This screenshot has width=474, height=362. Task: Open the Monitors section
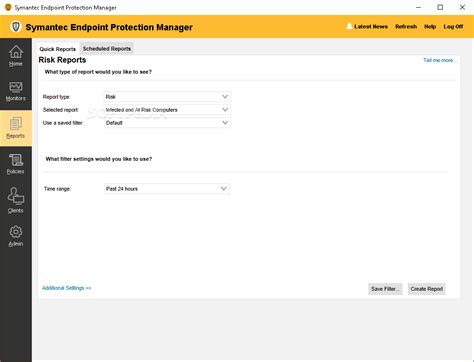click(16, 91)
